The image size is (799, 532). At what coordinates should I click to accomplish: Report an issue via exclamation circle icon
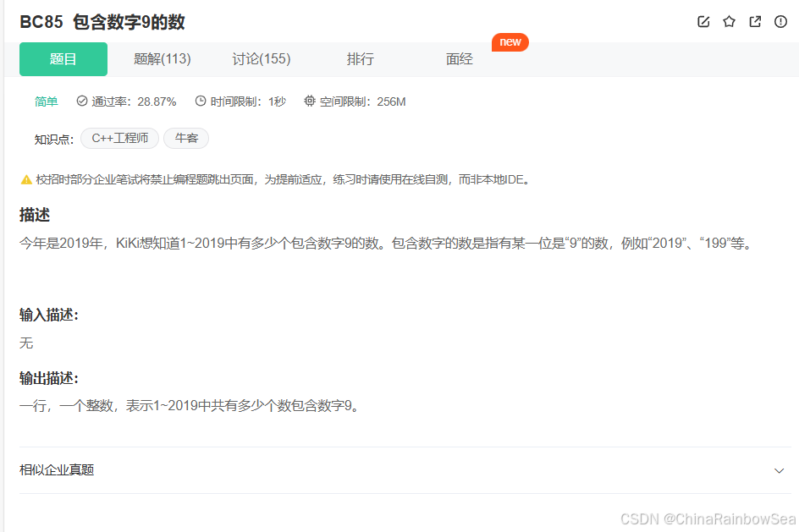pos(780,22)
